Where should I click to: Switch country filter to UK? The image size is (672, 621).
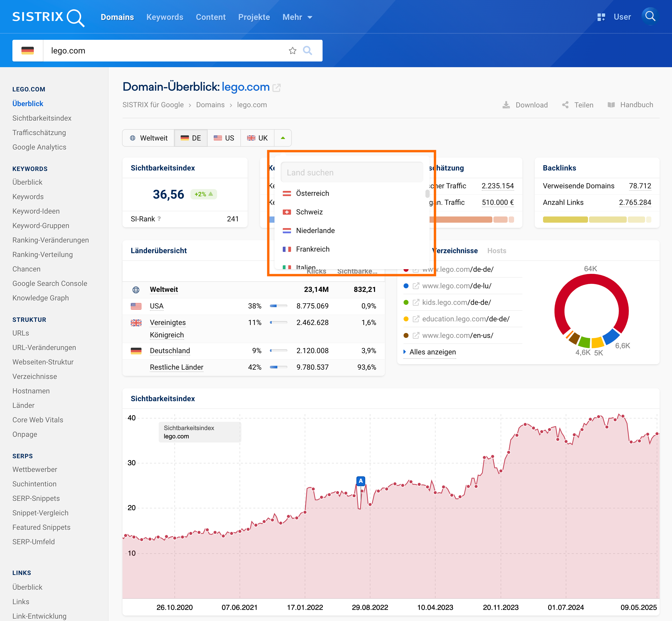tap(257, 138)
